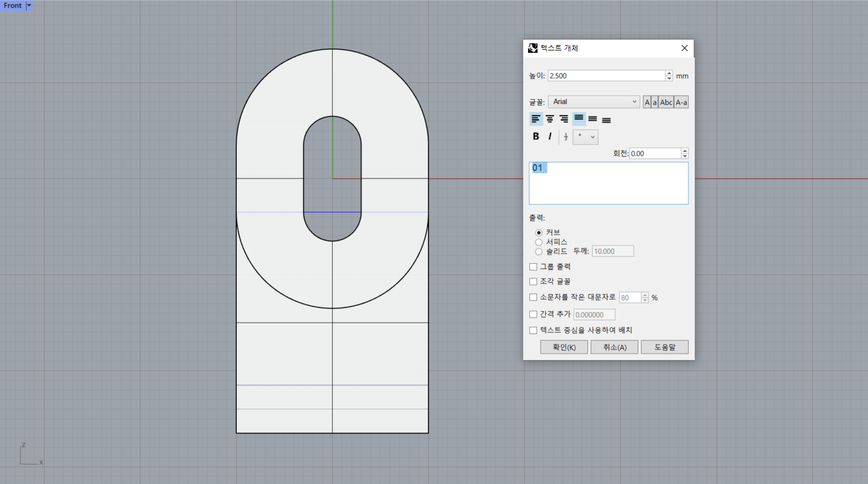Viewport: 868px width, 484px height.
Task: Decrease the 높이 value with down arrow
Action: (x=669, y=78)
